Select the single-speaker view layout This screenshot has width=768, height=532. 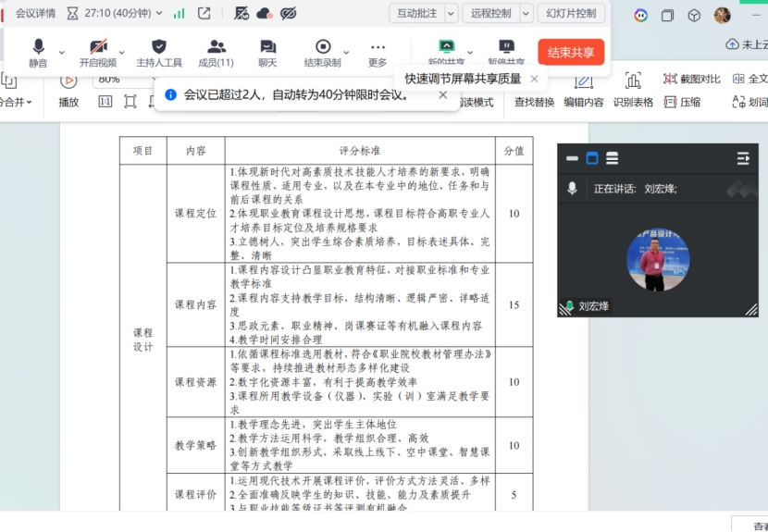point(592,158)
